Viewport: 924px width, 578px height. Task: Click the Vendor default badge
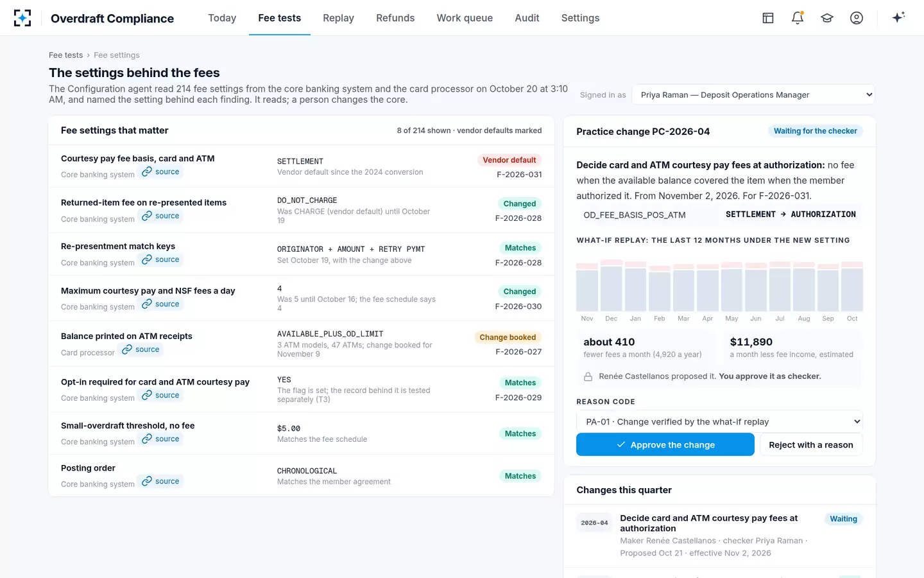tap(509, 160)
